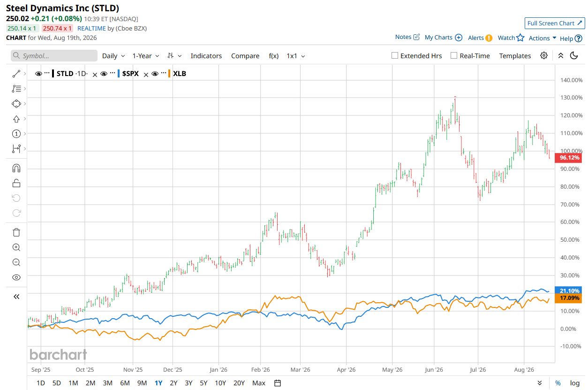This screenshot has height=390, width=588.
Task: Click the Symbol search field
Action: 54,55
